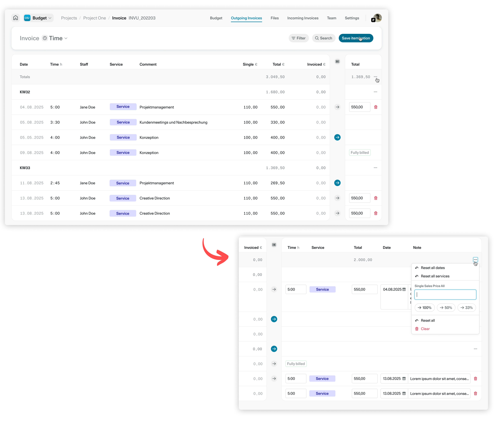Screen dimensions: 504x422
Task: Toggle the column layout icon in the lower panel
Action: [274, 245]
